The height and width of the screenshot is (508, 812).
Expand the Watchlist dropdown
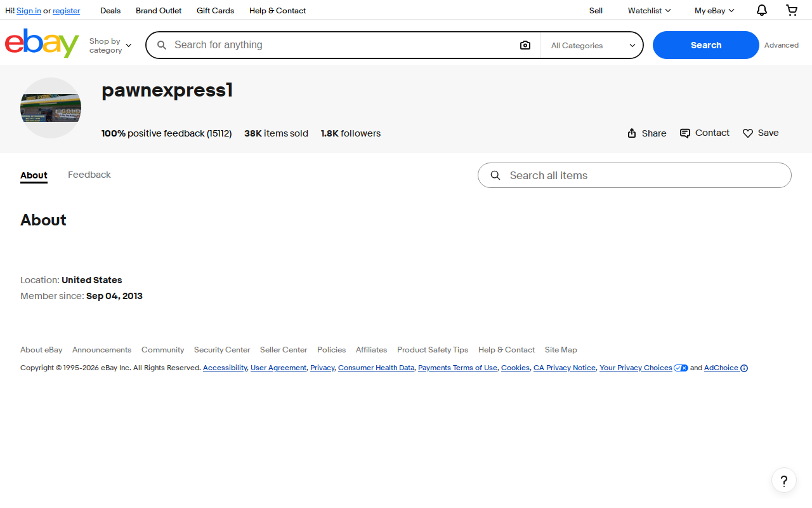649,11
